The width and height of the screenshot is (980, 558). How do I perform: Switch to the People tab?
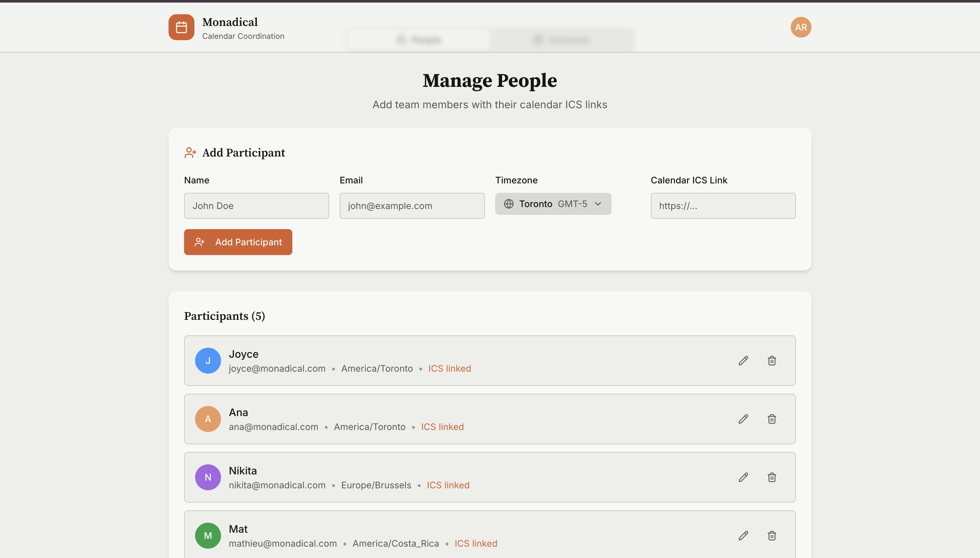tap(419, 40)
